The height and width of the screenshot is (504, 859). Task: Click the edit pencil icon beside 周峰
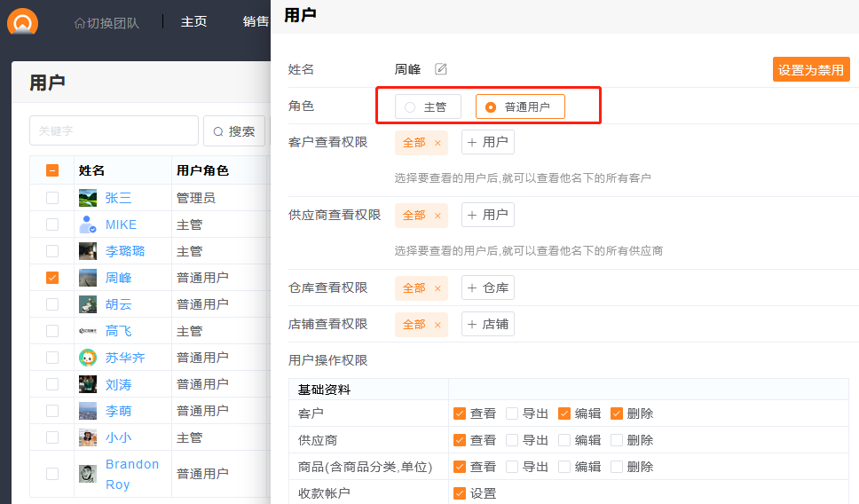click(441, 69)
